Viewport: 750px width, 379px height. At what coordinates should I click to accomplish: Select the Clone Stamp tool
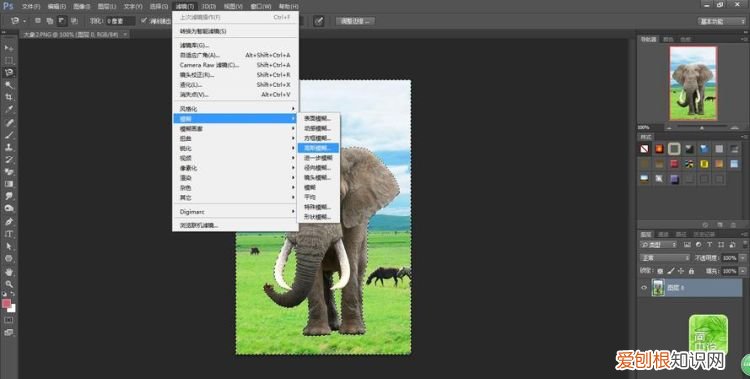[x=9, y=147]
